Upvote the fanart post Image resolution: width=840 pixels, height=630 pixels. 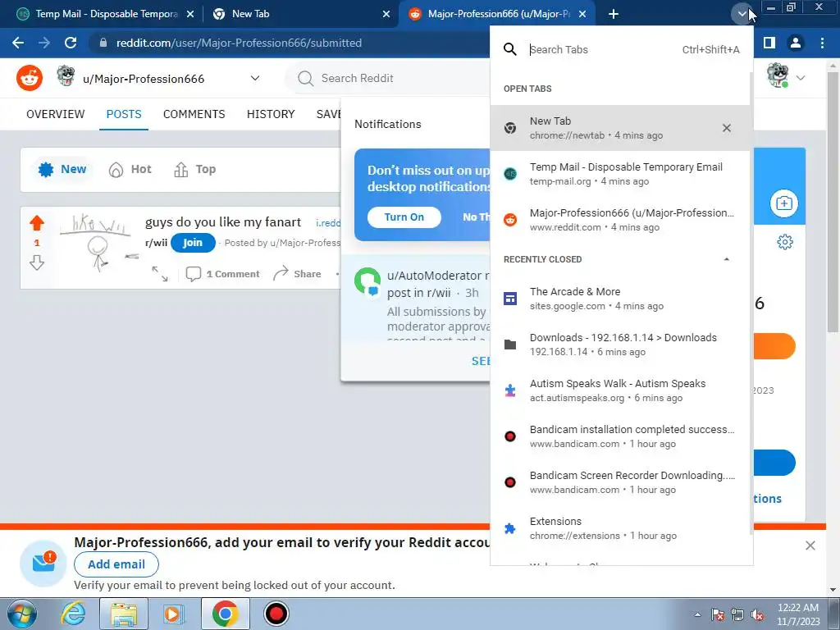[37, 222]
